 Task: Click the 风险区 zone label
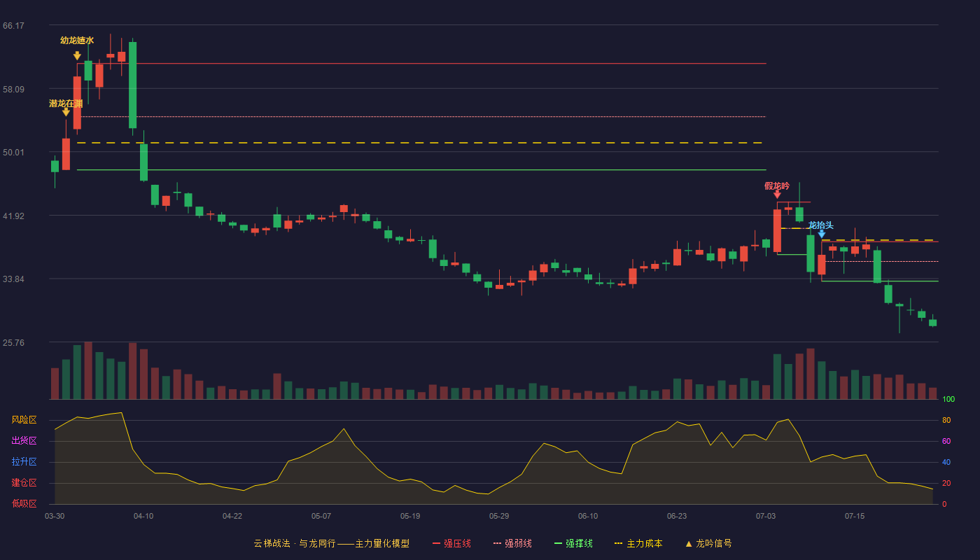click(x=24, y=420)
